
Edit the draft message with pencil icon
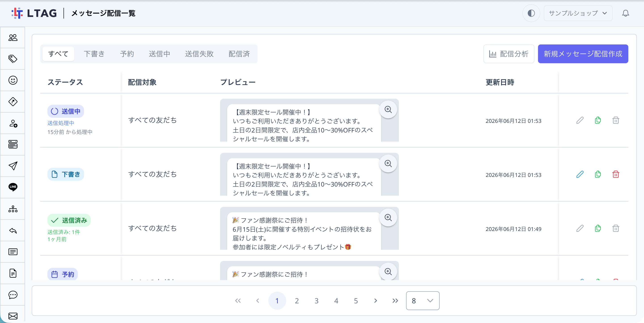pos(580,174)
